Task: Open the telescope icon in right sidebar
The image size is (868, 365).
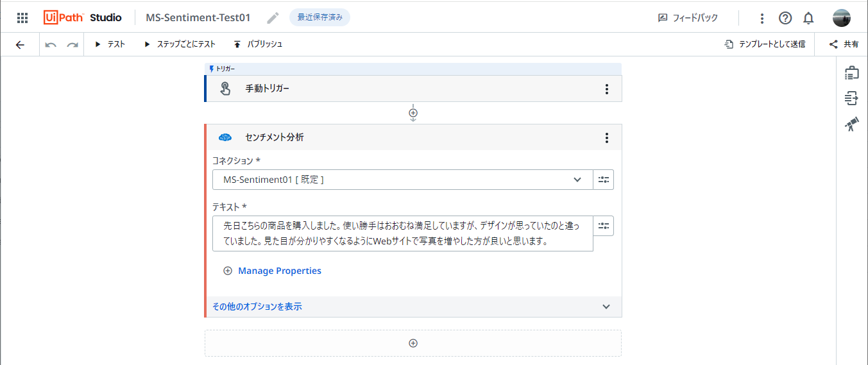Action: [x=851, y=124]
